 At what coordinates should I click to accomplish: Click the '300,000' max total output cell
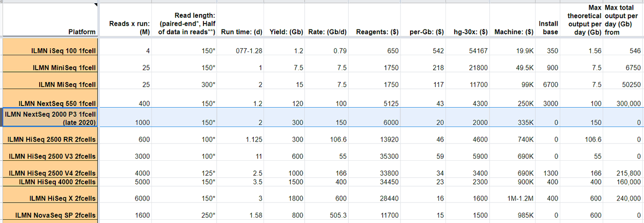[624, 99]
